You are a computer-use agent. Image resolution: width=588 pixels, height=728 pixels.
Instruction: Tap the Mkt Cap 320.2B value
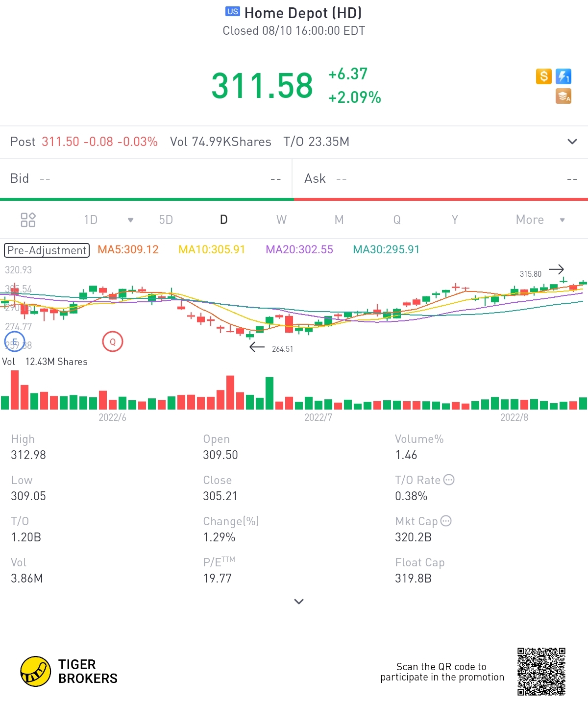pyautogui.click(x=413, y=537)
